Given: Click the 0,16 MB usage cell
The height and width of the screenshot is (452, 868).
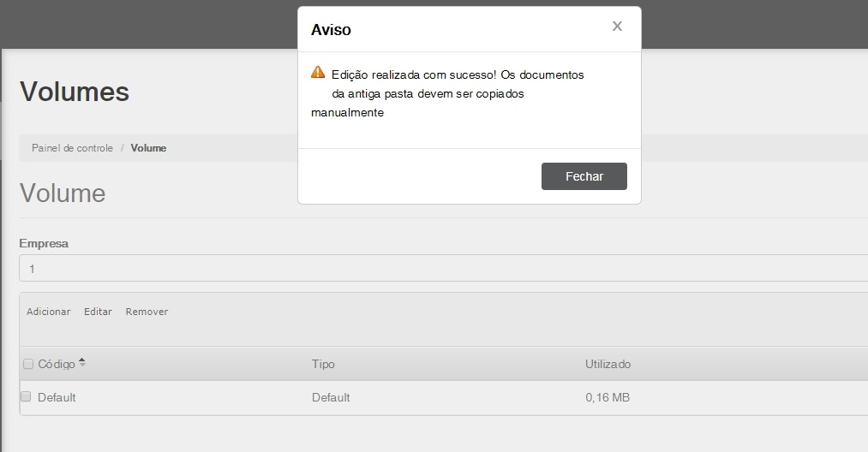Looking at the screenshot, I should tap(608, 397).
